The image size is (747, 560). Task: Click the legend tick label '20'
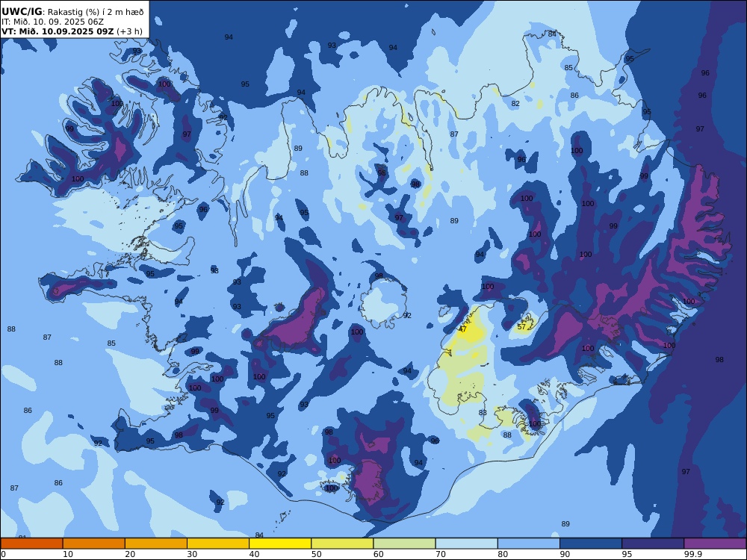130,554
